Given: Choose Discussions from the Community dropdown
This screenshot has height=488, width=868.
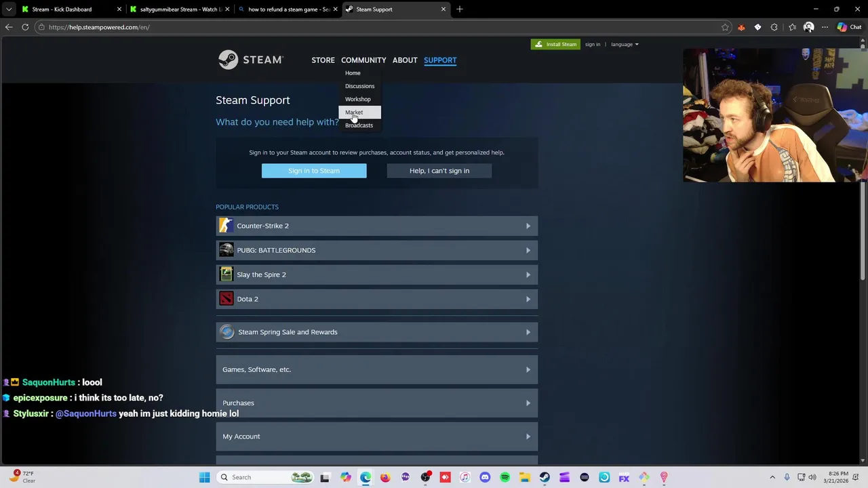Looking at the screenshot, I should pos(359,86).
